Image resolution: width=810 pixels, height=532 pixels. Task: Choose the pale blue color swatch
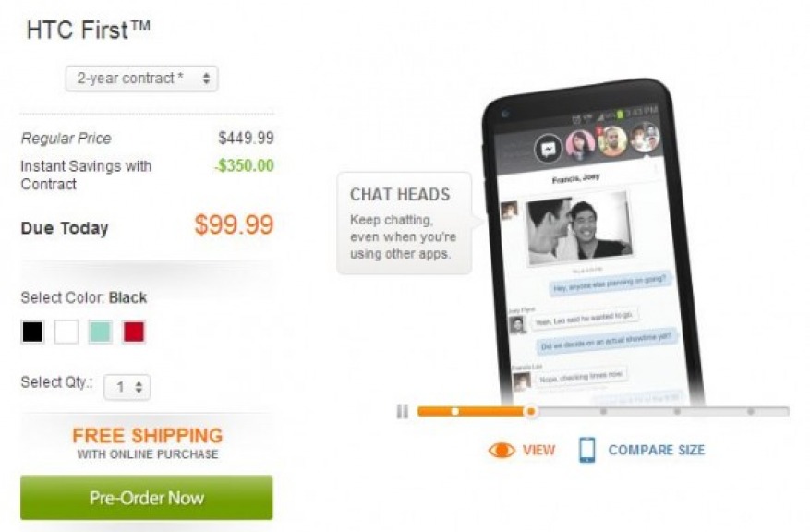[x=101, y=332]
